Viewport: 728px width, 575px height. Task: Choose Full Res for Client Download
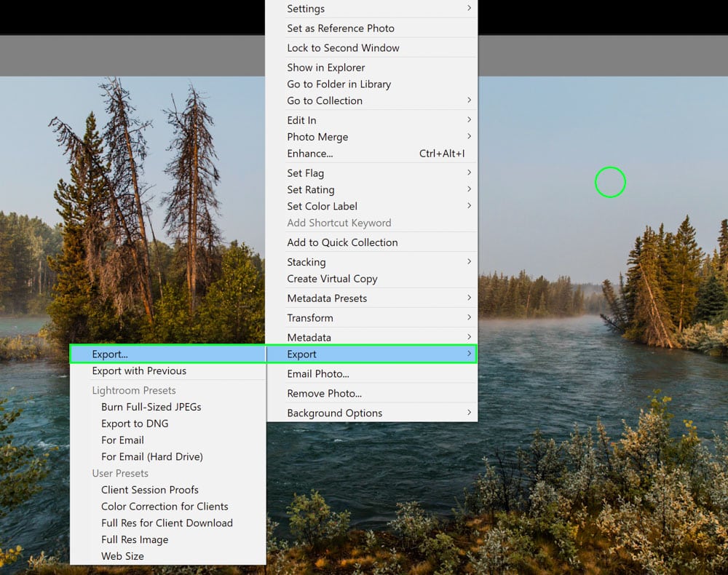coord(168,523)
